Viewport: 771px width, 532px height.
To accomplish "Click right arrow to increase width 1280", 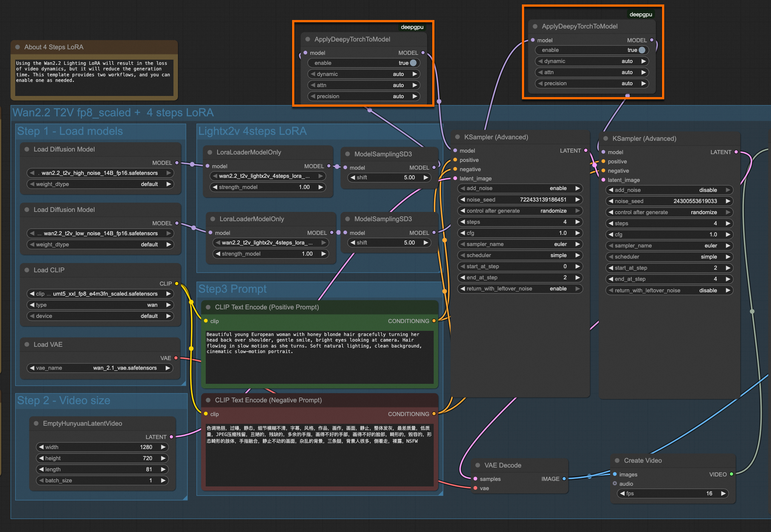I will pyautogui.click(x=163, y=447).
